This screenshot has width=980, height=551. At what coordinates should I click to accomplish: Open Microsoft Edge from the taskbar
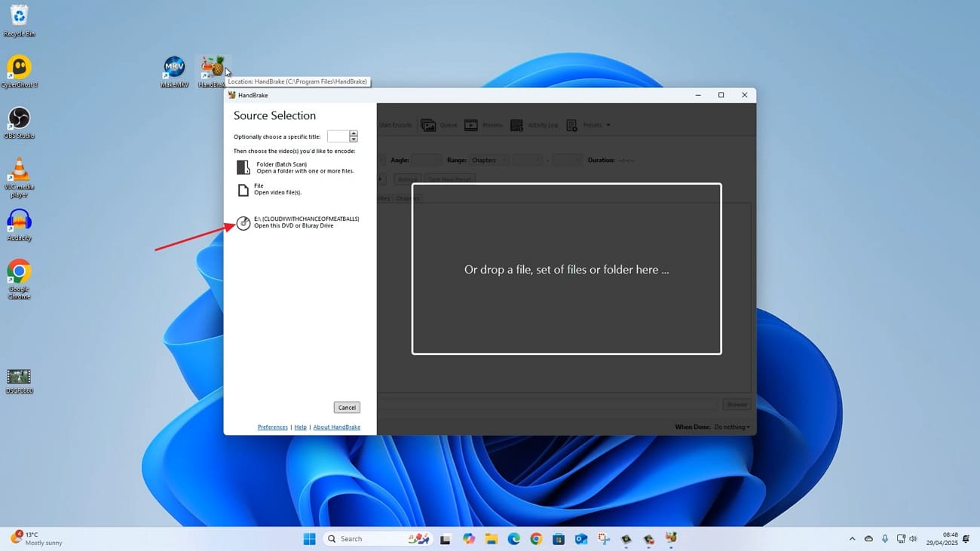(x=513, y=539)
